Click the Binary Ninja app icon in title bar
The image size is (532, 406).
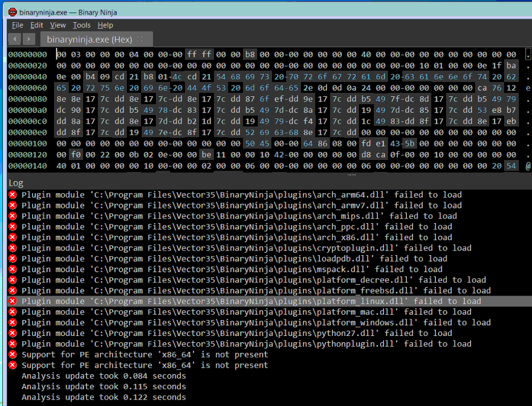point(13,11)
